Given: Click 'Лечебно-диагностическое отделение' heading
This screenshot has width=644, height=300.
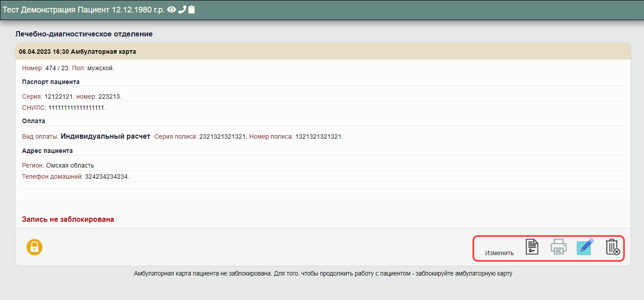Looking at the screenshot, I should pyautogui.click(x=84, y=34).
